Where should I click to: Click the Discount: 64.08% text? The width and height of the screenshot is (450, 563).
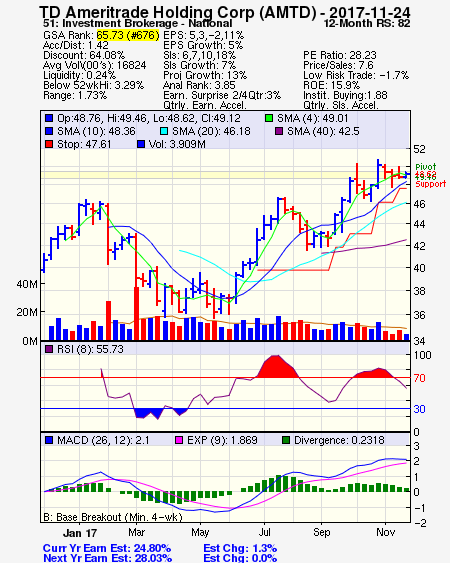coord(84,55)
